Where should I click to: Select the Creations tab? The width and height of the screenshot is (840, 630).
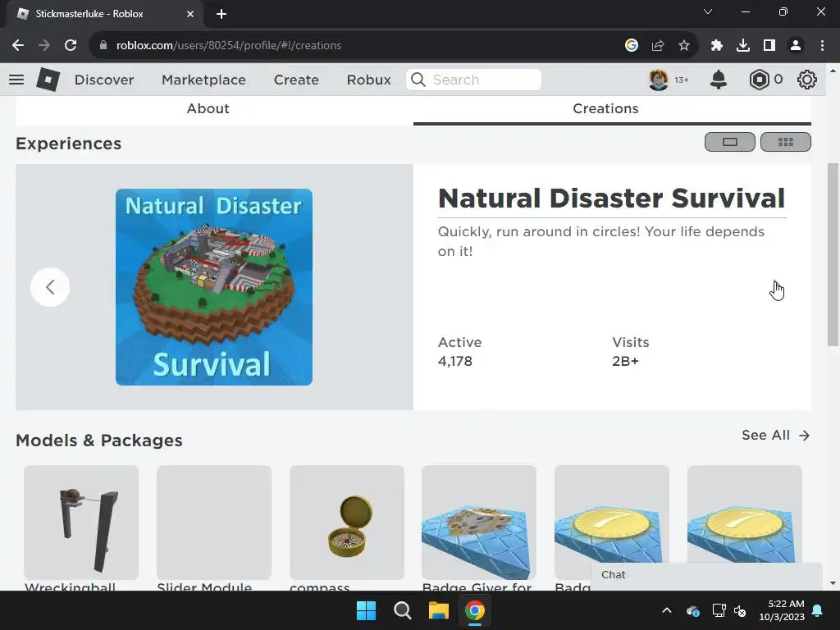tap(605, 109)
